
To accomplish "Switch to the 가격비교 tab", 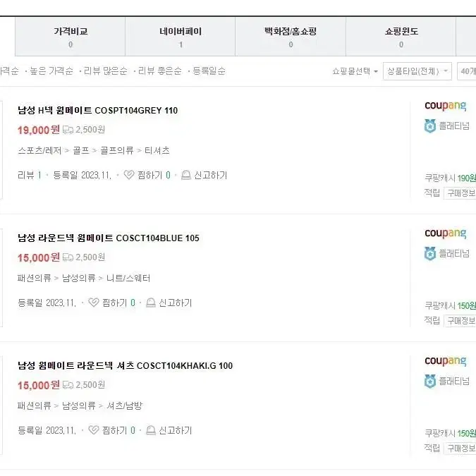I will click(x=70, y=37).
